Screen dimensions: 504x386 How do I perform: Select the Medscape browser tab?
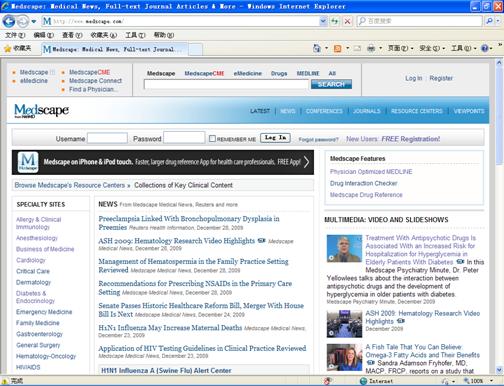[x=114, y=49]
